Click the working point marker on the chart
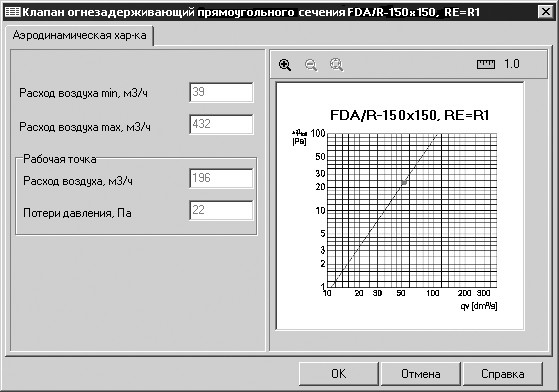Screen dimensions: 559x392 [x=404, y=182]
